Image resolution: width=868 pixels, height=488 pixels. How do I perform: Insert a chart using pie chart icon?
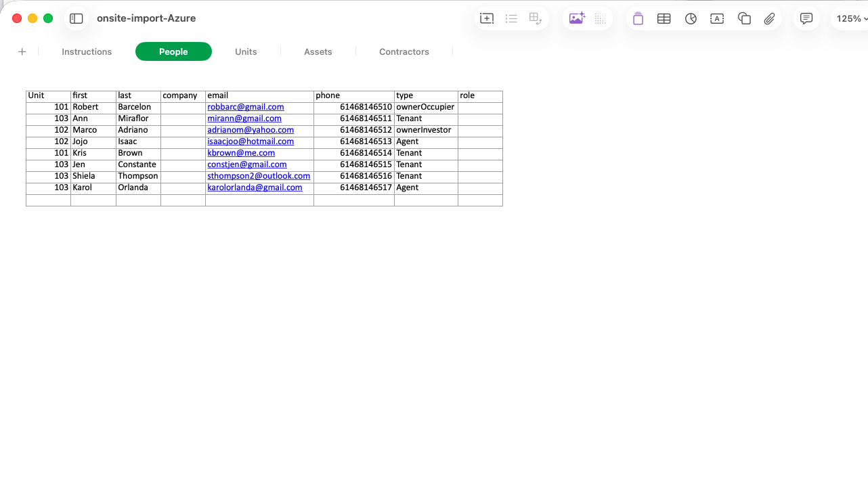[x=691, y=19]
